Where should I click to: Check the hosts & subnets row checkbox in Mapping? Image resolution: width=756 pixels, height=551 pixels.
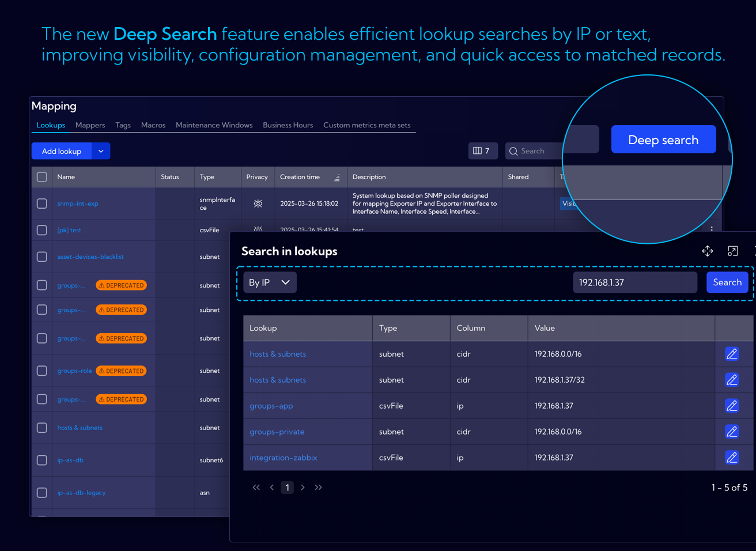42,428
